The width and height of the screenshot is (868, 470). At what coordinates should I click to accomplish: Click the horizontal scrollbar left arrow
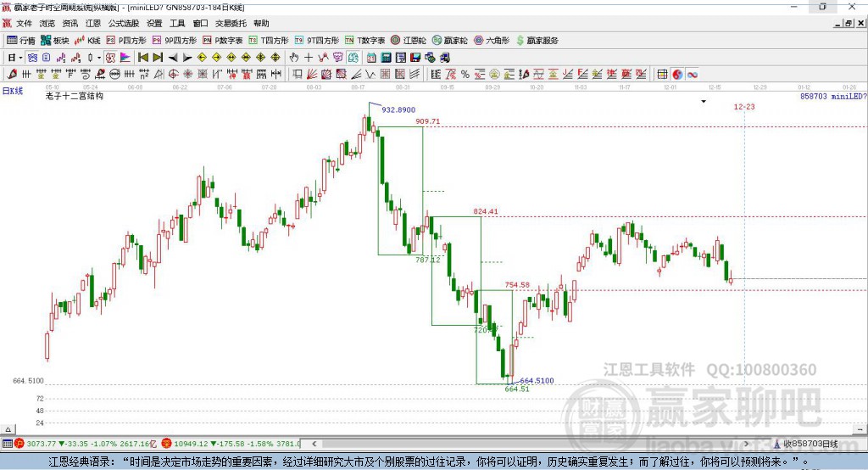coord(314,444)
